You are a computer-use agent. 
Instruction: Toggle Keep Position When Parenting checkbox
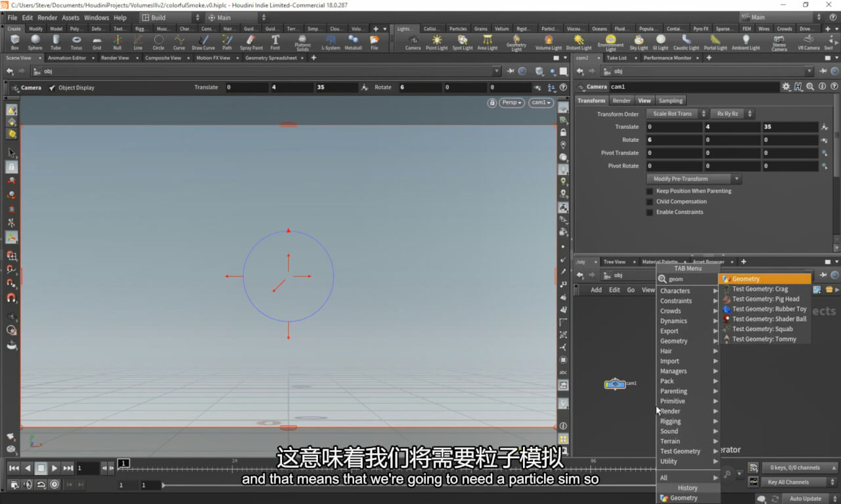tap(650, 191)
